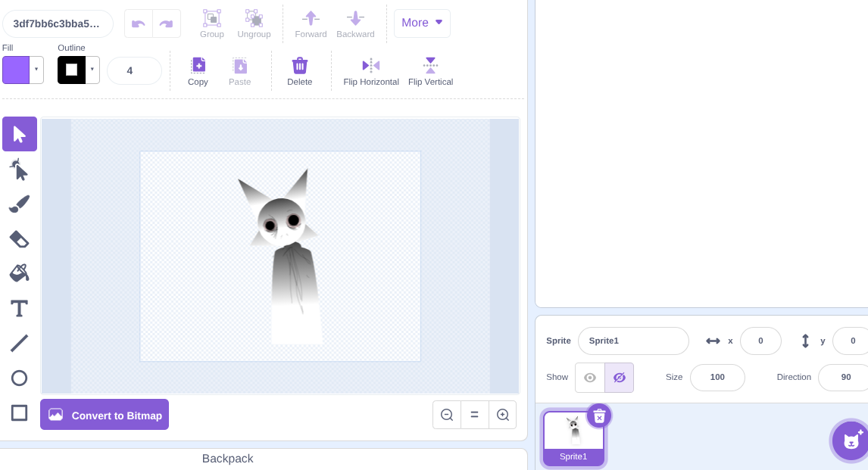Open the More dropdown menu

(422, 23)
